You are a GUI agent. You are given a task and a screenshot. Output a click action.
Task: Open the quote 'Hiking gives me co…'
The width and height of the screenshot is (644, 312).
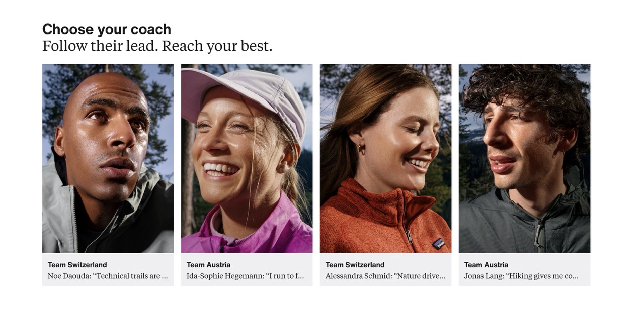542,276
